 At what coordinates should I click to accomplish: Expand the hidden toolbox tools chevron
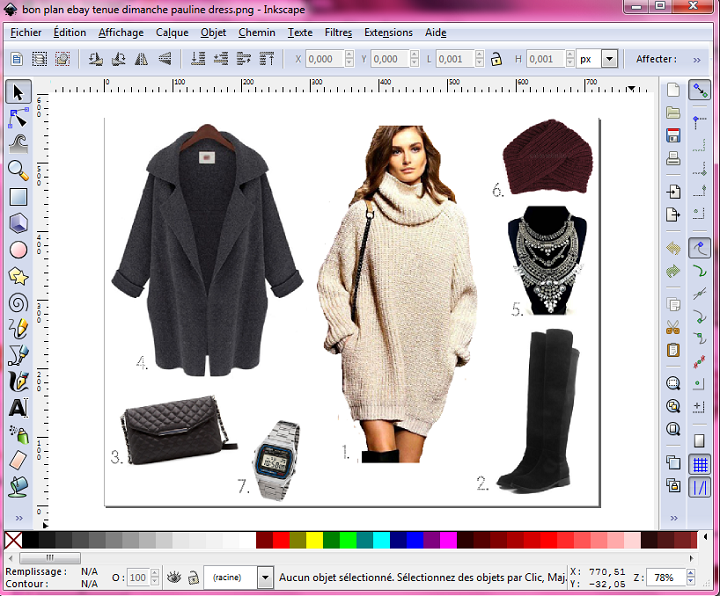17,517
